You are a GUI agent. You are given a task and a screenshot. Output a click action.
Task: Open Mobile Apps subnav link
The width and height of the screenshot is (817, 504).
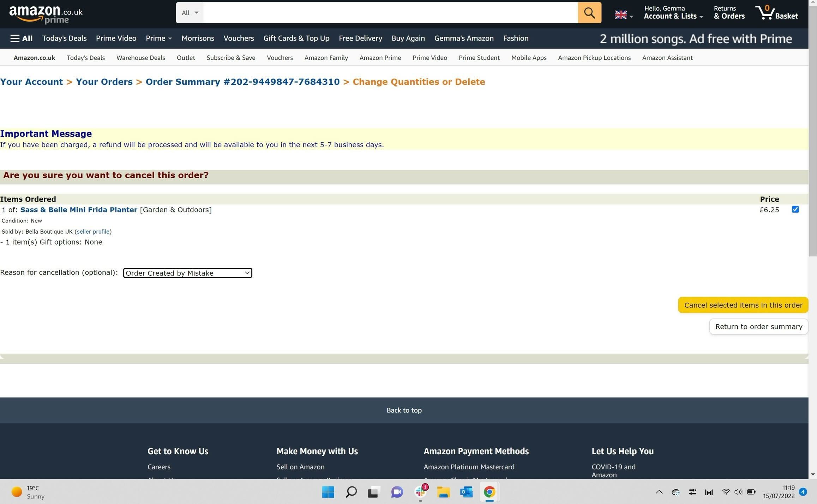click(529, 58)
